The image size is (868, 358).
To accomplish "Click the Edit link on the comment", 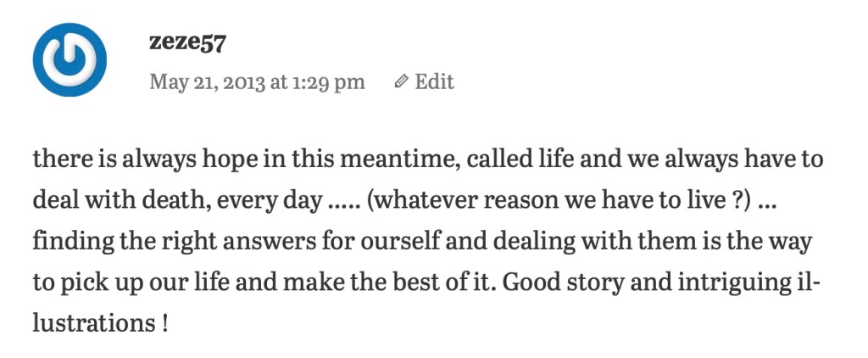I will [433, 81].
